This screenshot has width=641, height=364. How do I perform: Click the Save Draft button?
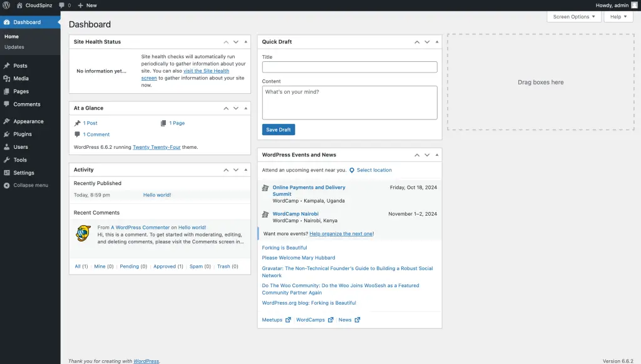[278, 129]
